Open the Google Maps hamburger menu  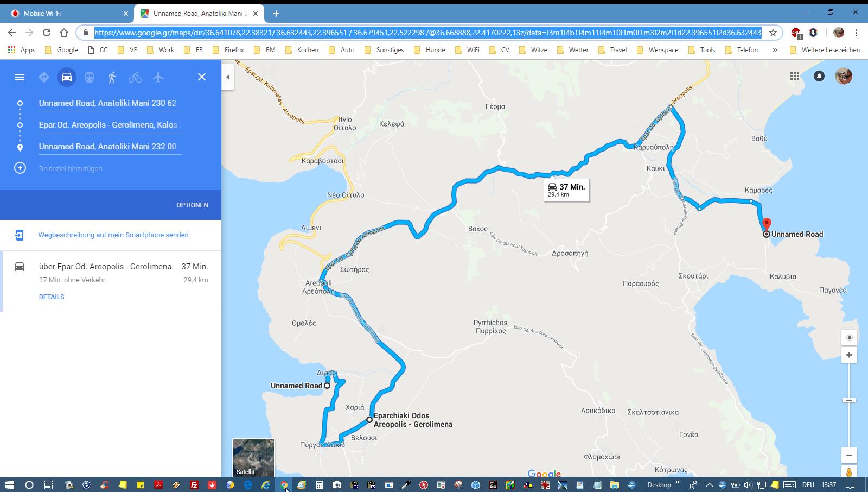point(20,77)
